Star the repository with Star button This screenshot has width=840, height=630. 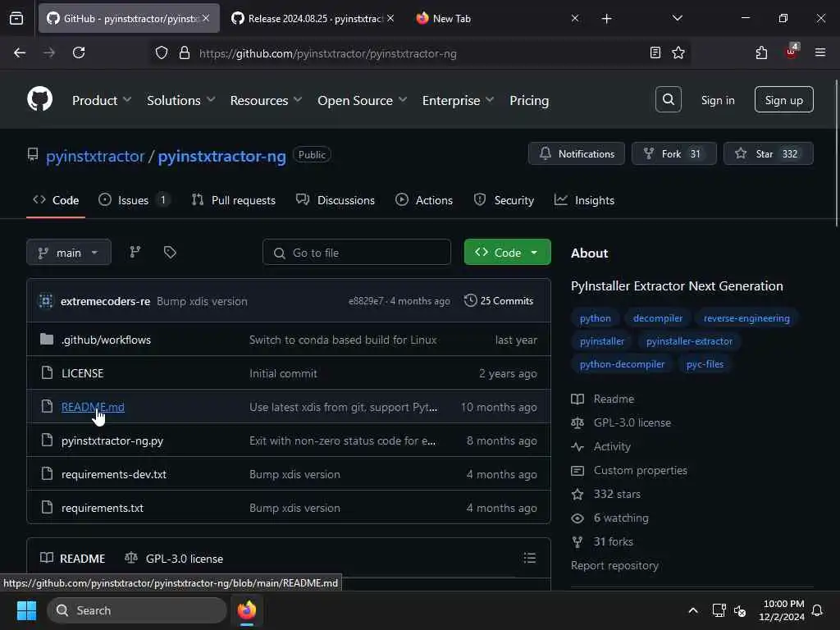tap(768, 153)
